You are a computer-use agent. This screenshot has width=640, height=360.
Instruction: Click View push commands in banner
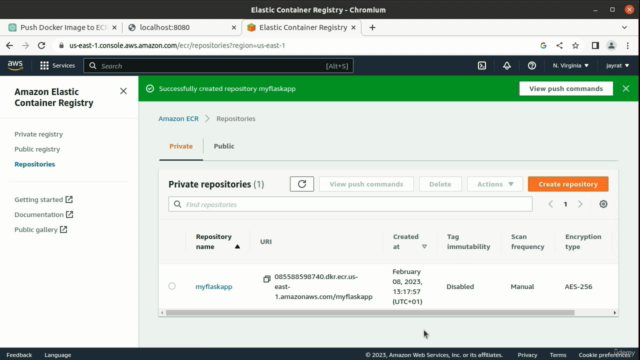[x=566, y=89]
